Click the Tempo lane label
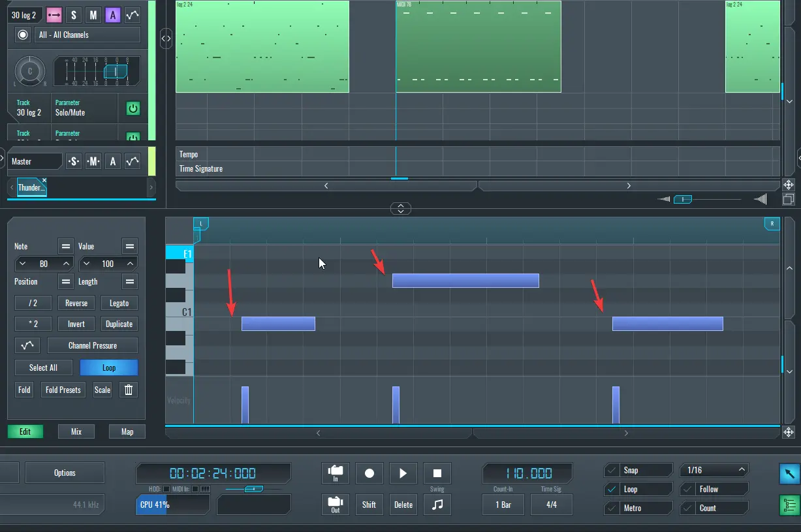 pos(189,154)
